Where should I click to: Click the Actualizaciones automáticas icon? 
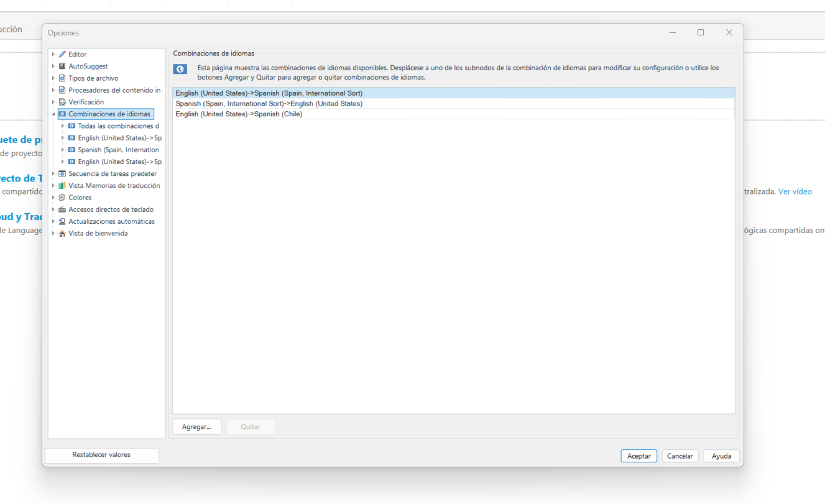coord(62,221)
